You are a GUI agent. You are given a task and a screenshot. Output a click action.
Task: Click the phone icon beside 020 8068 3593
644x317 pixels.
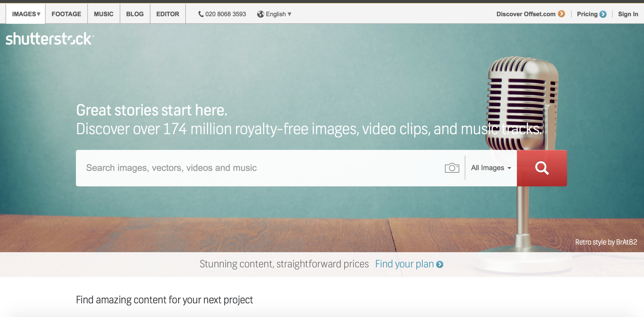point(201,14)
